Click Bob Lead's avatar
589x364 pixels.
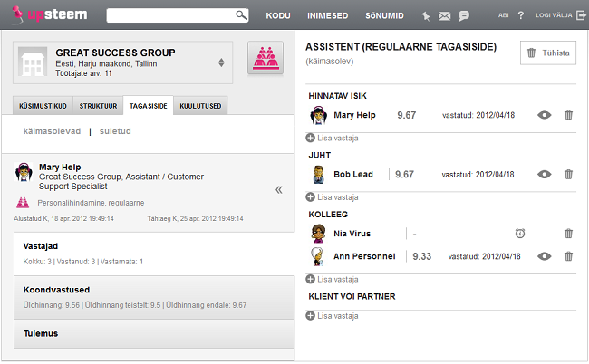coord(319,174)
